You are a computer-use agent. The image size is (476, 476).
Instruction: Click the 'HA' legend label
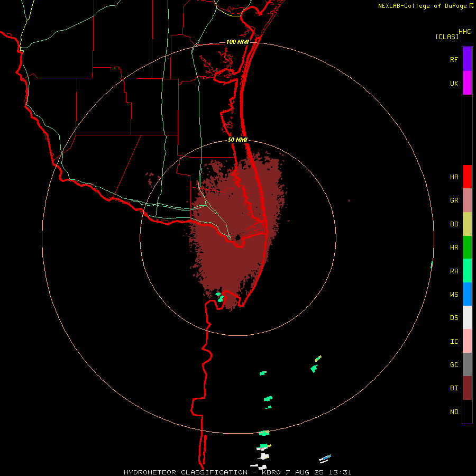(454, 177)
